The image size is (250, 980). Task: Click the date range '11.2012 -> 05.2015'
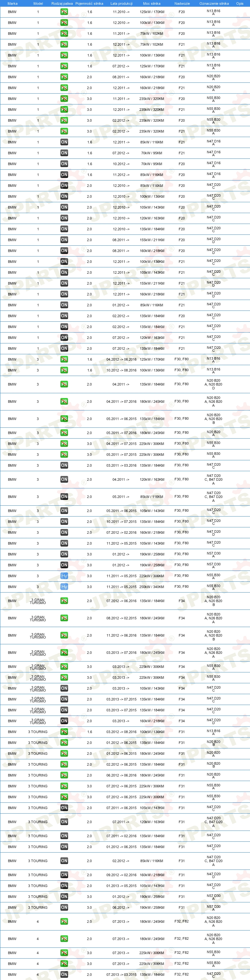(x=121, y=544)
